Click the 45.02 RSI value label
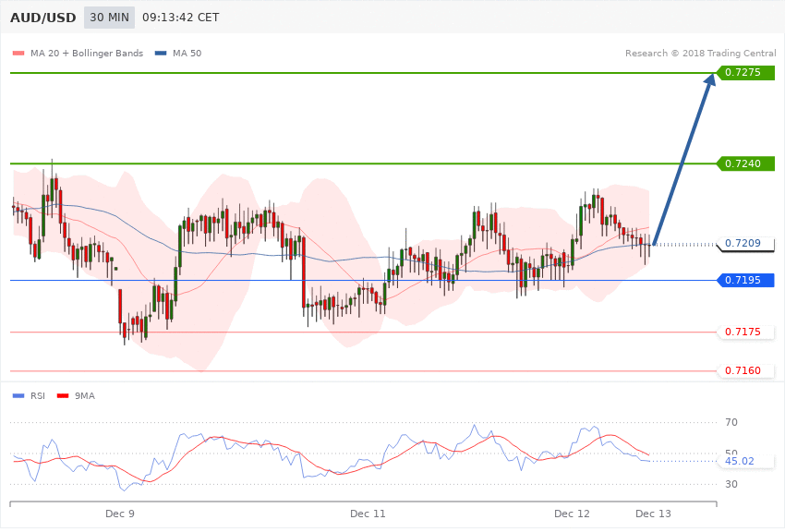785x532 pixels. tap(746, 461)
